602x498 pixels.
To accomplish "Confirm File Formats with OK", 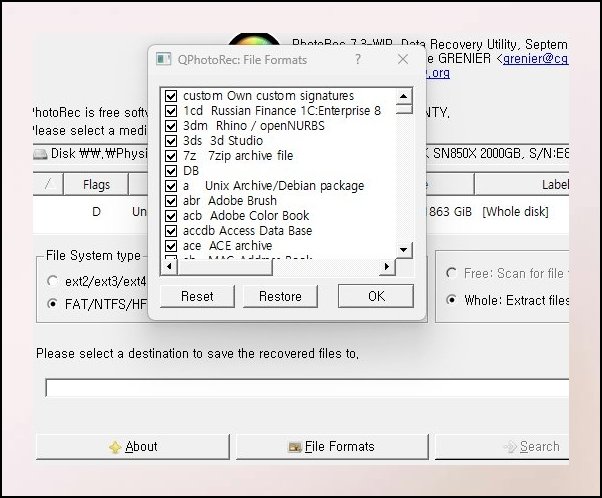I will pos(376,296).
